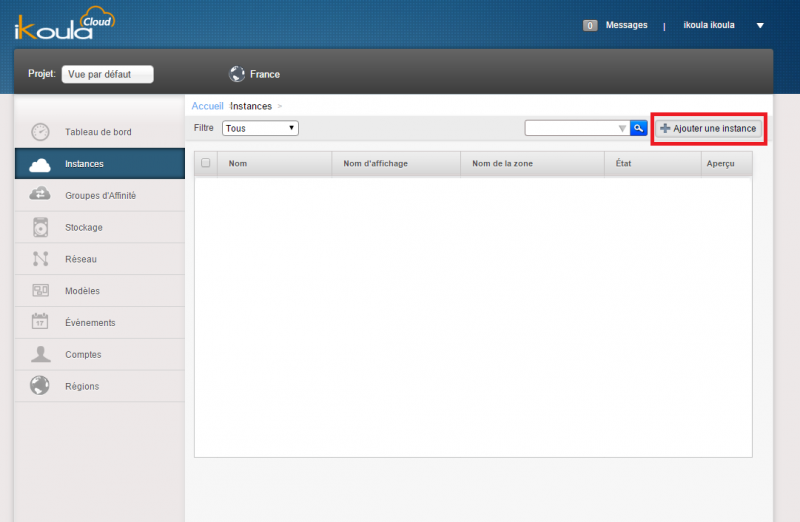Click Ajouter une instance button
This screenshot has width=800, height=522.
click(708, 129)
